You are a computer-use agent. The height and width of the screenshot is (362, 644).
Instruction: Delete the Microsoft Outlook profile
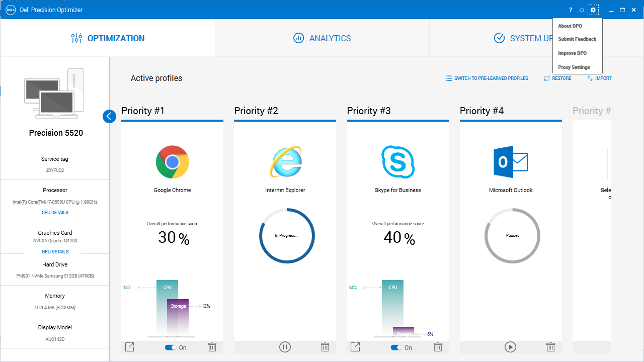550,347
